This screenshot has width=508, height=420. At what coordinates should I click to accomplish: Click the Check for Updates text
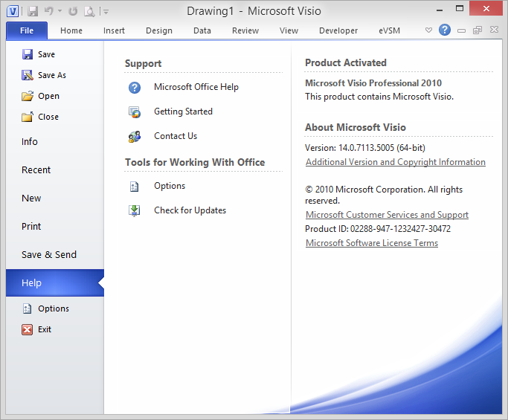coord(190,210)
